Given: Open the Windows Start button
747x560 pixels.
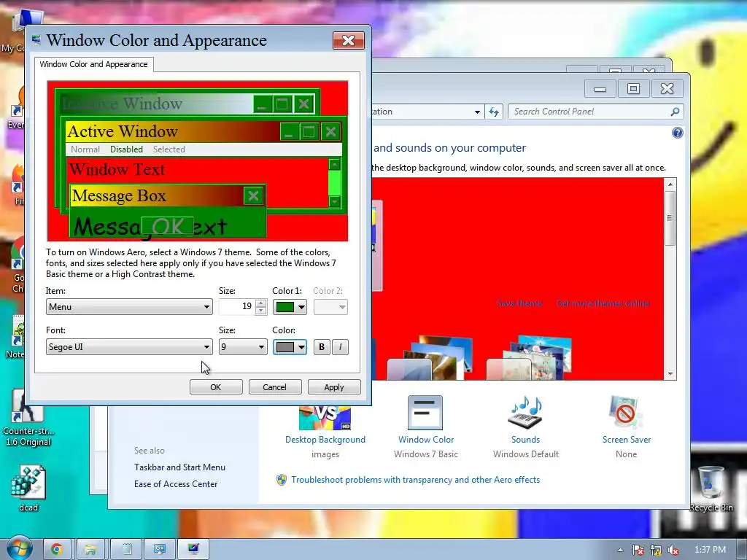Looking at the screenshot, I should coord(18,548).
